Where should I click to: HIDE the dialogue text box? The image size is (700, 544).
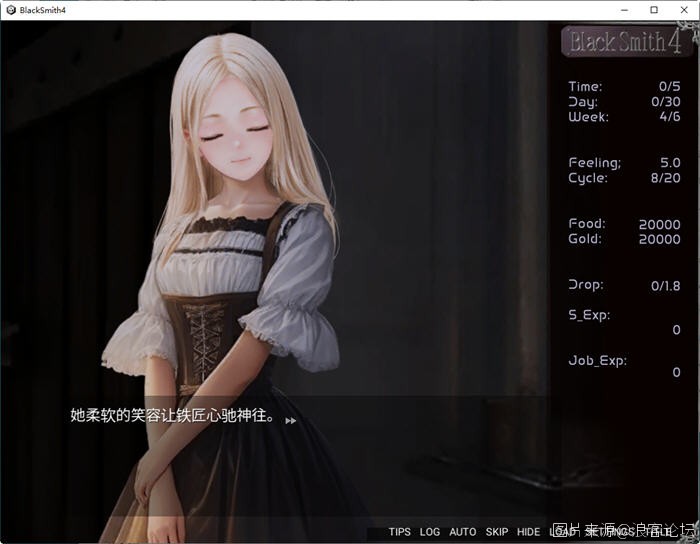click(528, 532)
